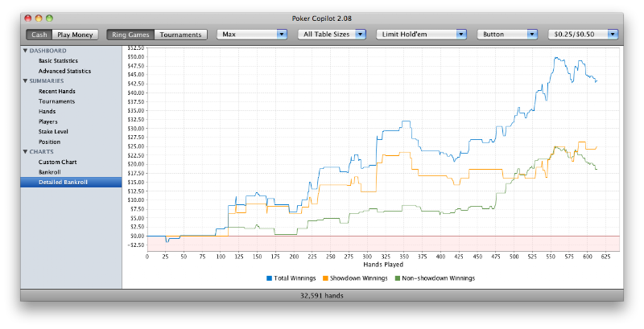644x329 pixels.
Task: Collapse the CHARTS section triangle
Action: point(25,151)
